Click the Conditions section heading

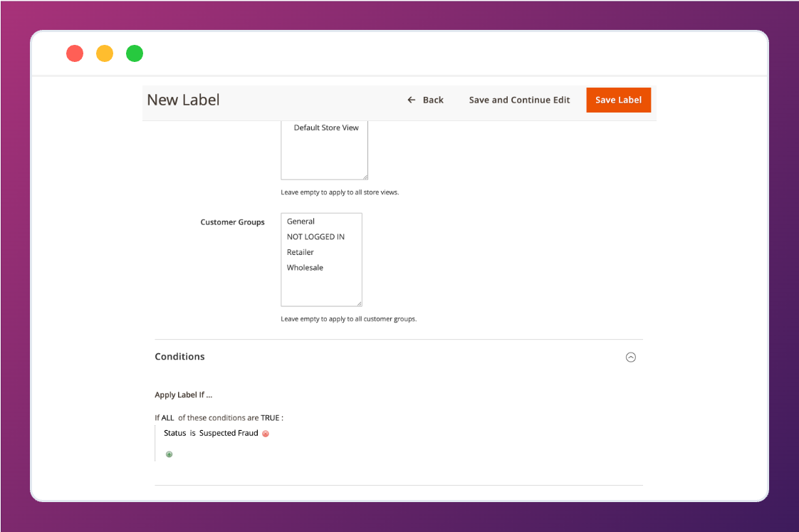click(x=179, y=357)
